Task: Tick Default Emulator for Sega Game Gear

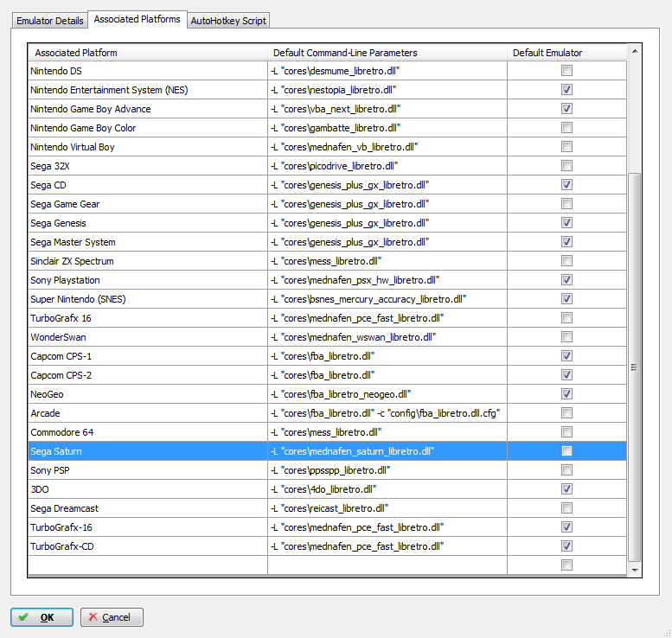Action: [566, 204]
